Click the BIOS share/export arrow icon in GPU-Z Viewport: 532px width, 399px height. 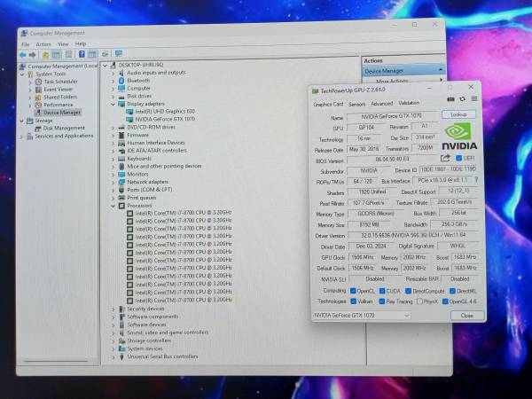tap(446, 158)
